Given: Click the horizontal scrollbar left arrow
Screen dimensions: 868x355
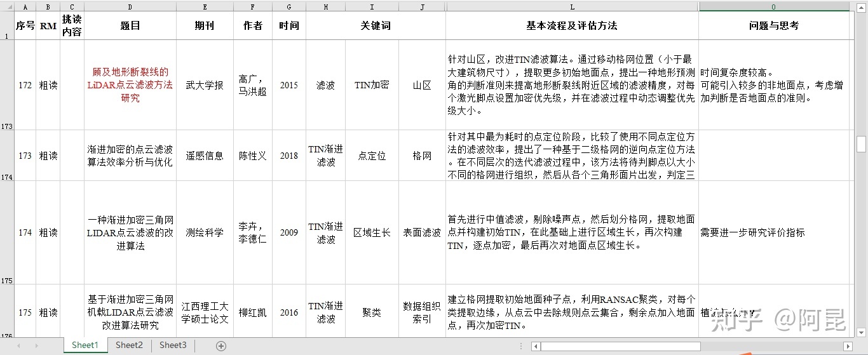Looking at the screenshot, I should pyautogui.click(x=536, y=346).
